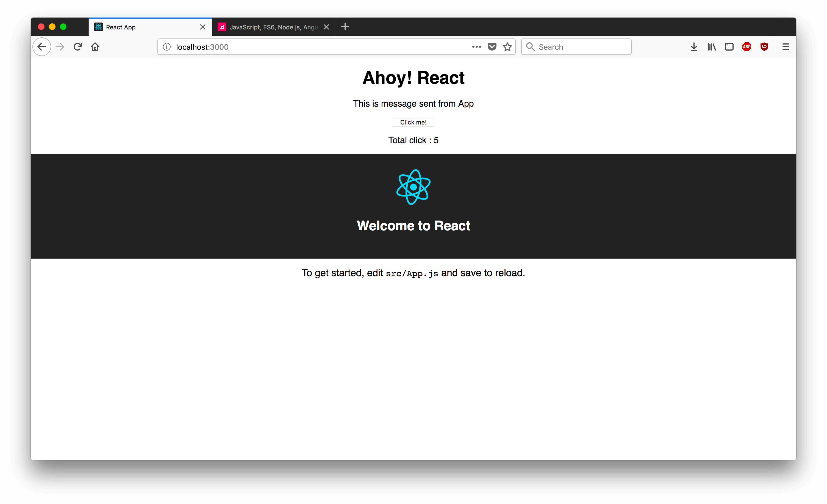The image size is (827, 504).
Task: Click the Click me! button
Action: (413, 122)
